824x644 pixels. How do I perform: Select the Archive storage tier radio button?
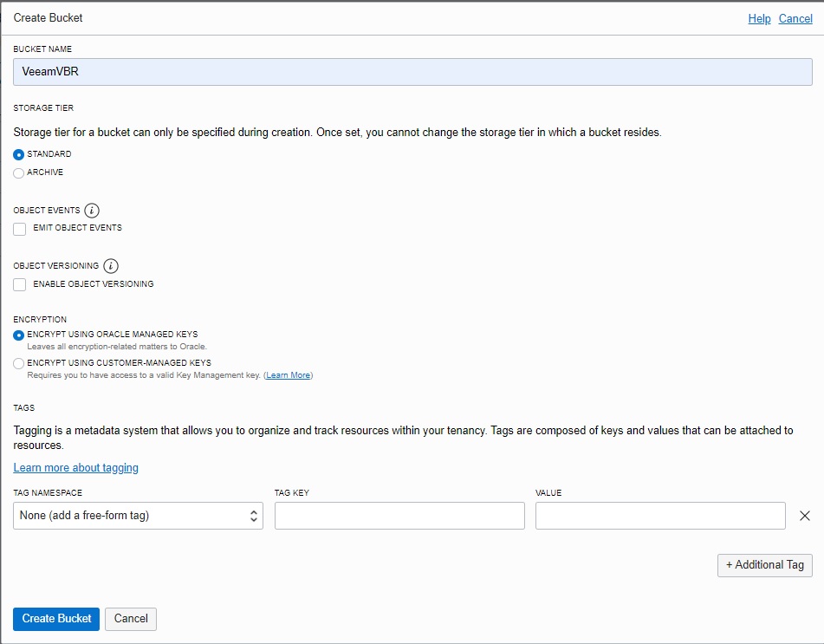point(18,173)
